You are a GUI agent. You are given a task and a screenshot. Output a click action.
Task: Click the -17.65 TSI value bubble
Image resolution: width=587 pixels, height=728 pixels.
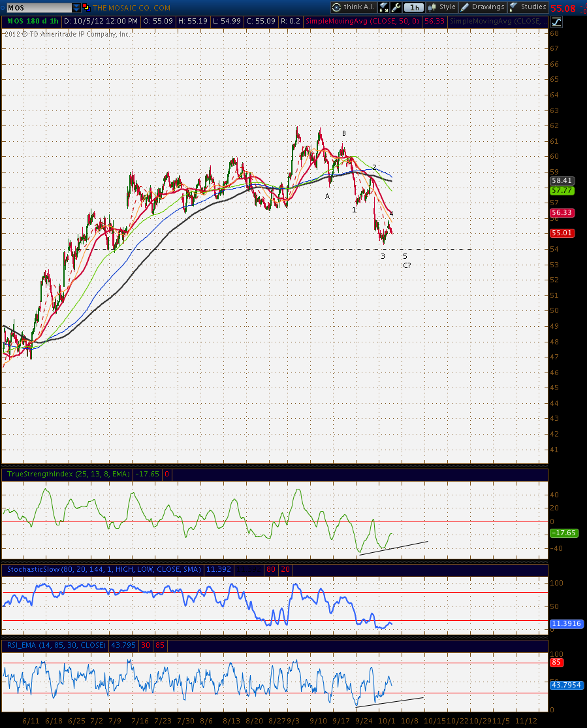click(563, 533)
